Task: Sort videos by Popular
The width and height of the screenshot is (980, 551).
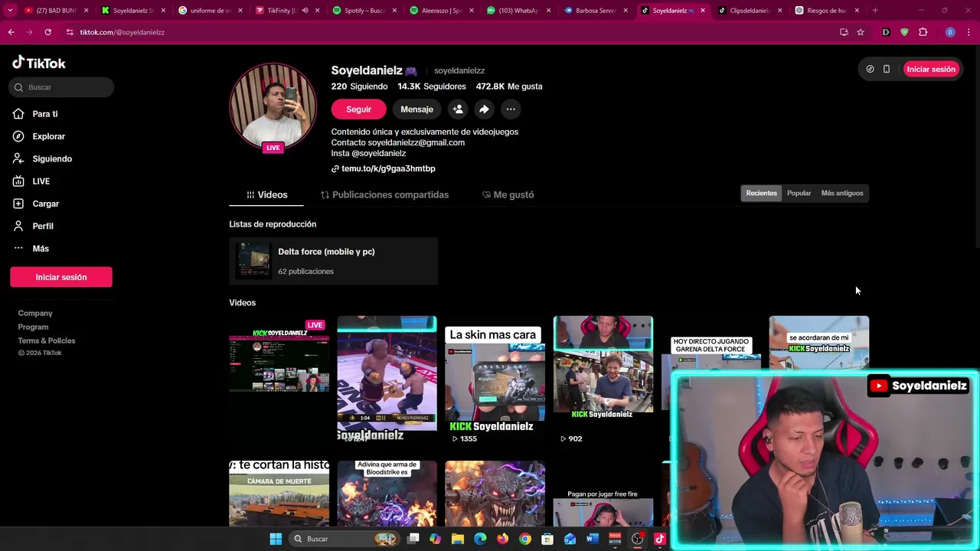Action: (799, 193)
